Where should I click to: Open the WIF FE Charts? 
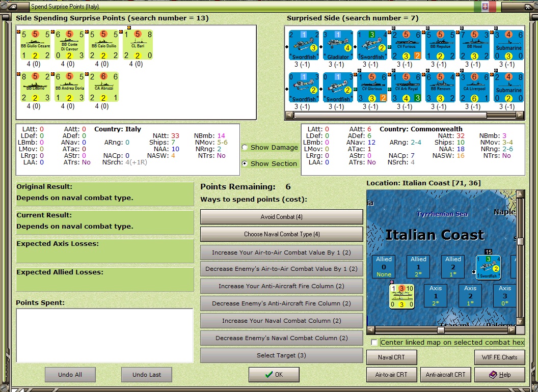coord(500,357)
